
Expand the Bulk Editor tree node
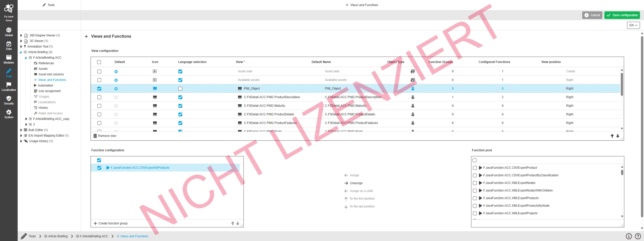[x=21, y=130]
